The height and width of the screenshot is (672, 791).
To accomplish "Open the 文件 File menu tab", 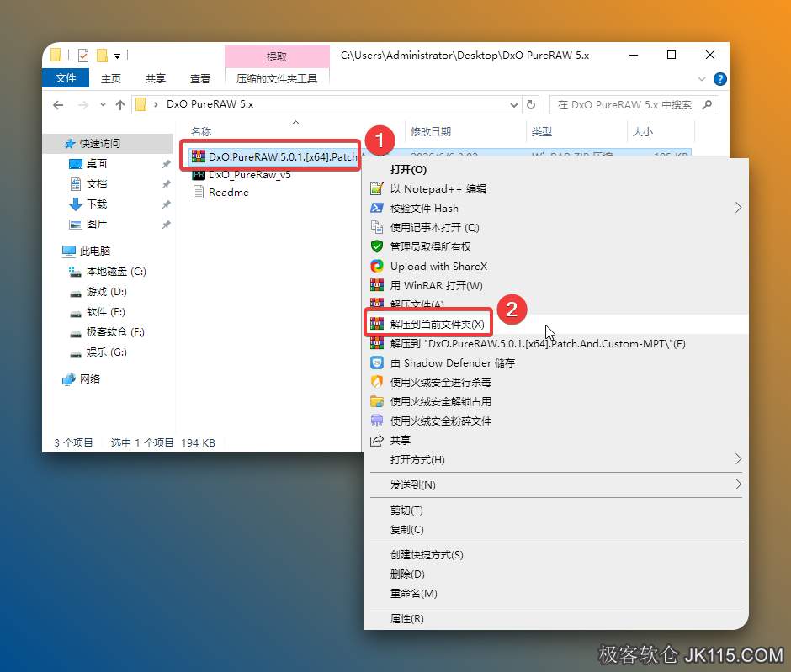I will [66, 78].
